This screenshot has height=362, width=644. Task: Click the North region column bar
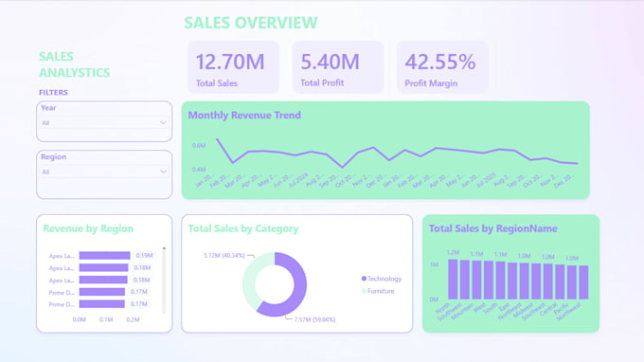tap(453, 279)
